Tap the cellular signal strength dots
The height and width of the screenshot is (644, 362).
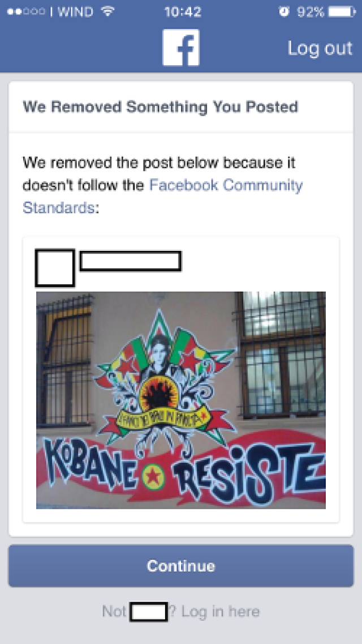(x=26, y=11)
